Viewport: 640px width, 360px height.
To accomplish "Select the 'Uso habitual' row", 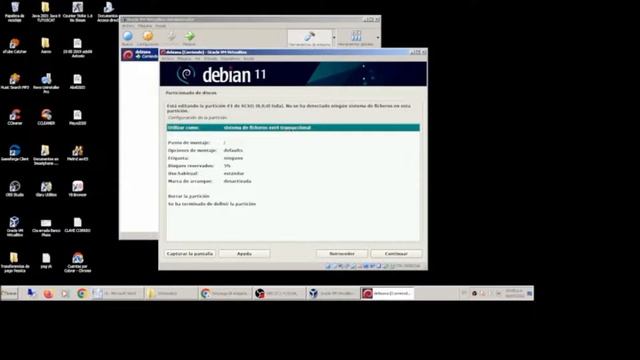I will pyautogui.click(x=293, y=173).
